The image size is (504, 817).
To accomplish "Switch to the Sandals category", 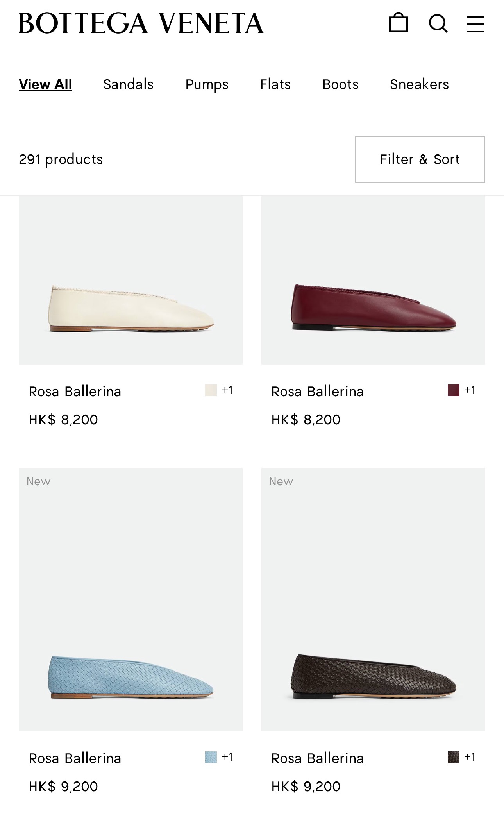I will [128, 84].
